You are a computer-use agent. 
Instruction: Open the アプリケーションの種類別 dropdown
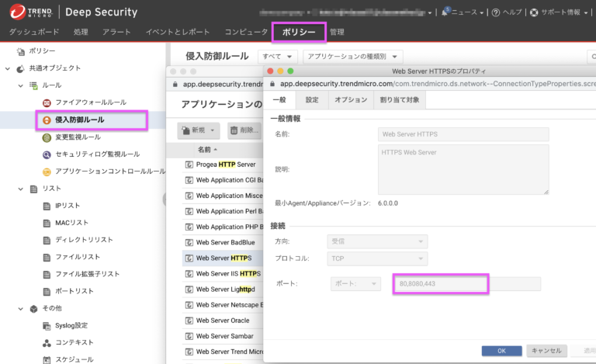tap(352, 57)
